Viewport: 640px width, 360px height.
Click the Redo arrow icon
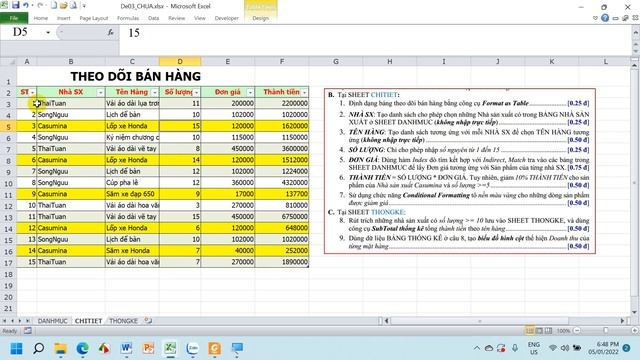pos(40,5)
